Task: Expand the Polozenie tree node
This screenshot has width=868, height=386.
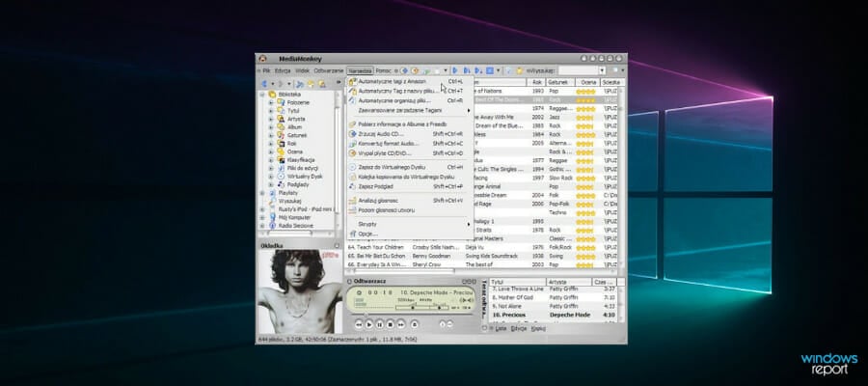Action: click(271, 103)
